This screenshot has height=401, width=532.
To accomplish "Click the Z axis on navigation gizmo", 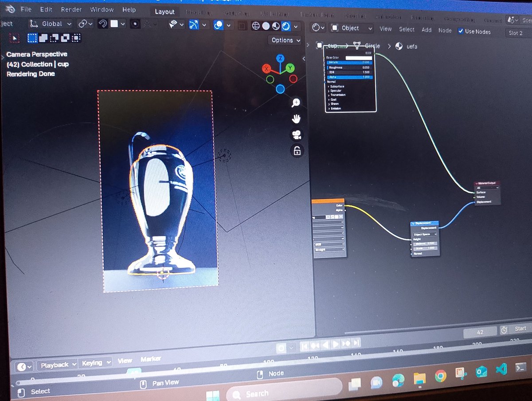I will (280, 58).
